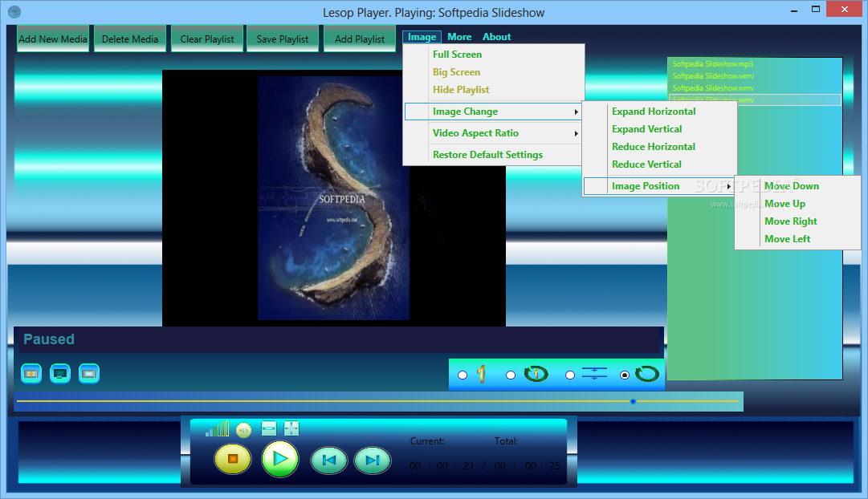Screen dimensions: 868x499
Task: Skip to the previous track
Action: coord(329,460)
